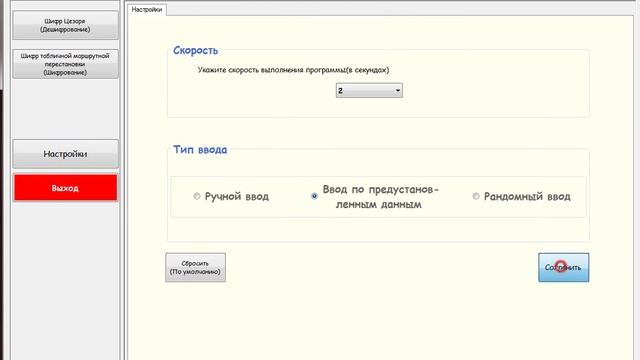640x360 pixels.
Task: Select the Рандомный ввод radio button
Action: 476,196
